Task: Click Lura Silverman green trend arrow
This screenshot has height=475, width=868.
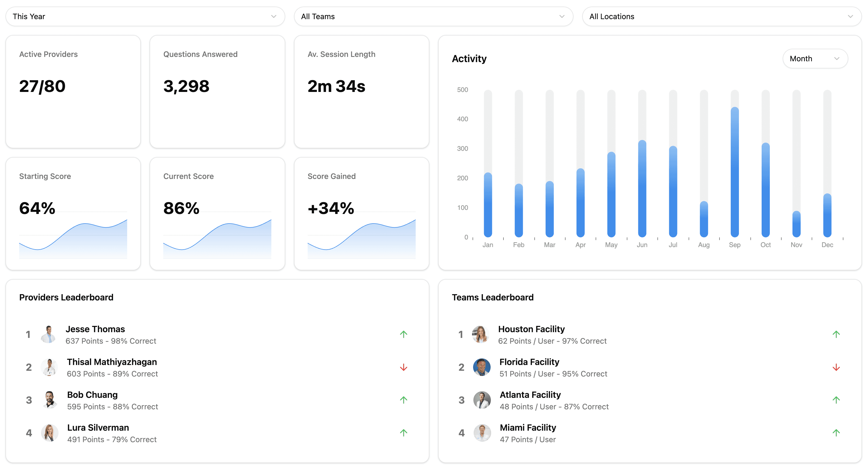Action: click(x=403, y=433)
